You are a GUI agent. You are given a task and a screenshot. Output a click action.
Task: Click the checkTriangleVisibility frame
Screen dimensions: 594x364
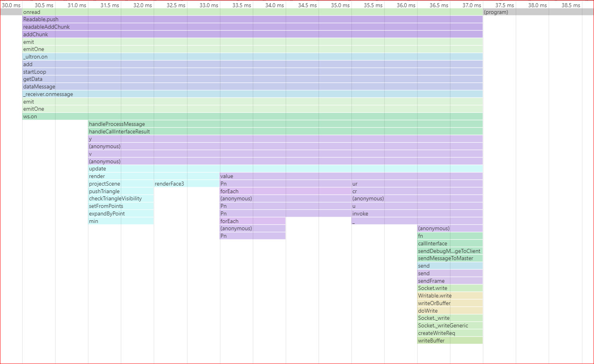click(x=121, y=198)
